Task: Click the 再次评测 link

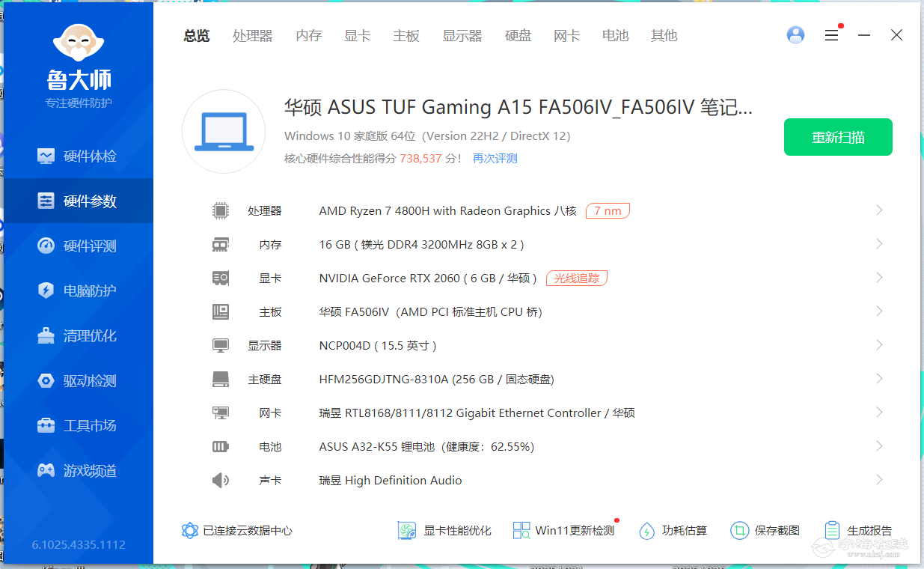Action: (495, 159)
